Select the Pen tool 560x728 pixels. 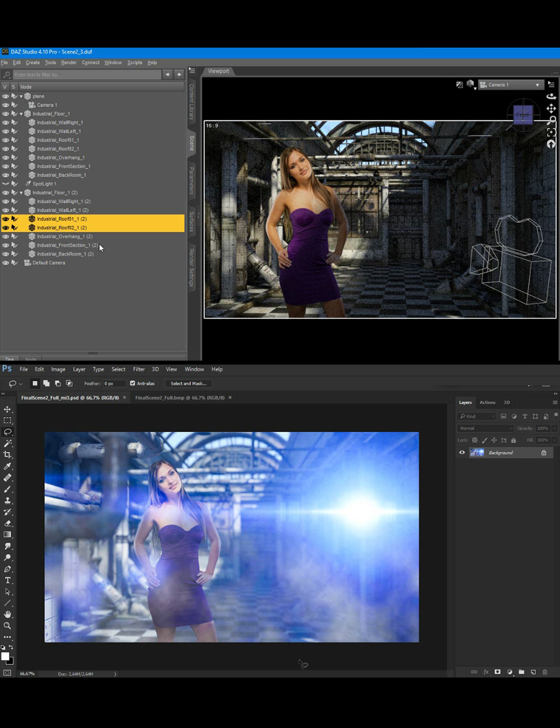(x=7, y=569)
